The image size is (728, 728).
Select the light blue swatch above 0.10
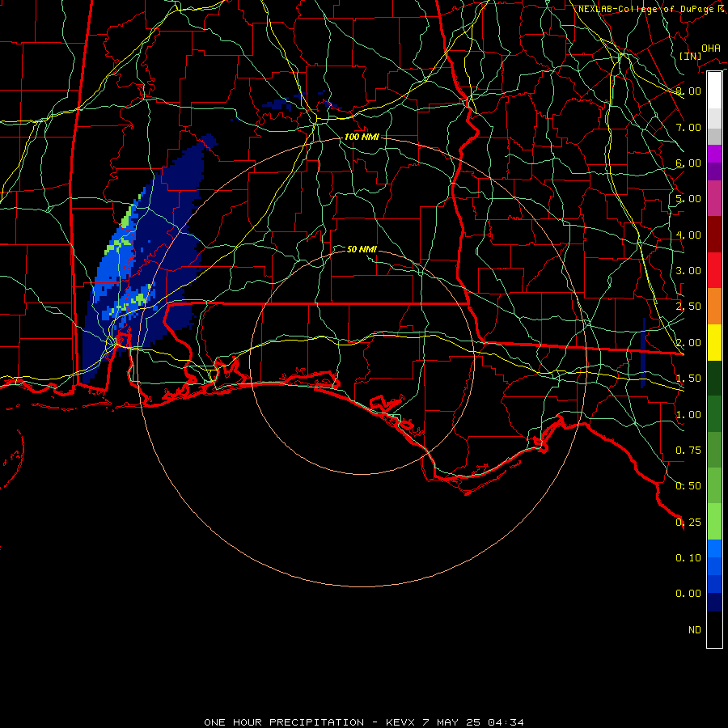[714, 548]
